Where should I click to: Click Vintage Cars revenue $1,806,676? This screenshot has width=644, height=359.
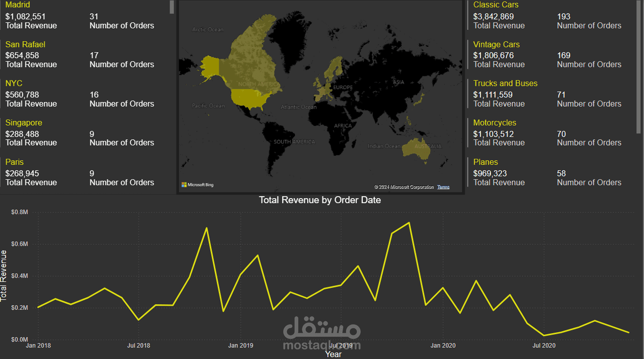[x=494, y=55]
